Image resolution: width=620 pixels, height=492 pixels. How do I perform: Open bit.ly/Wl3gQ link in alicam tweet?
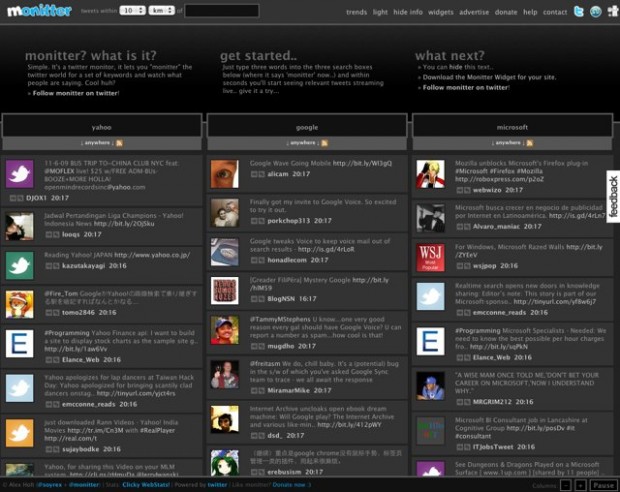(x=362, y=163)
